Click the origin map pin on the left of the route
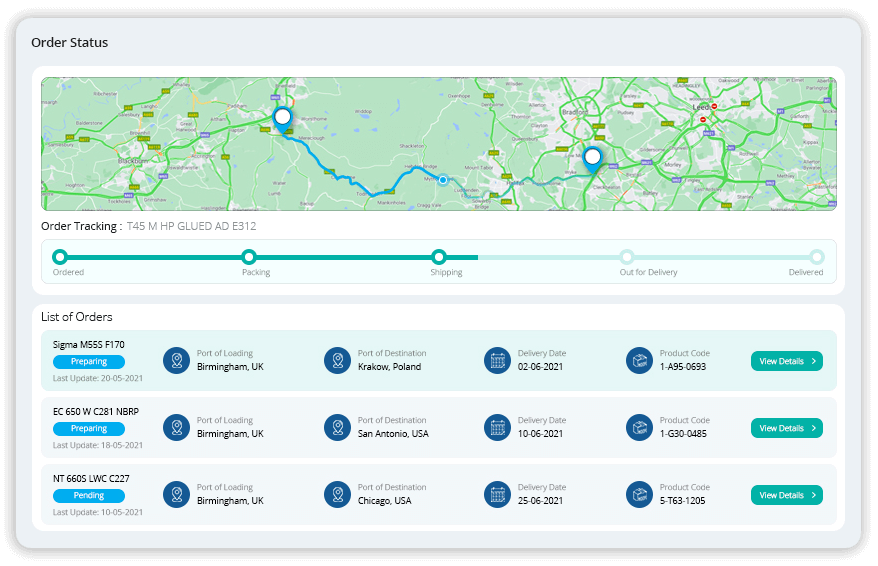Screen dimensions: 878x566 pos(282,119)
